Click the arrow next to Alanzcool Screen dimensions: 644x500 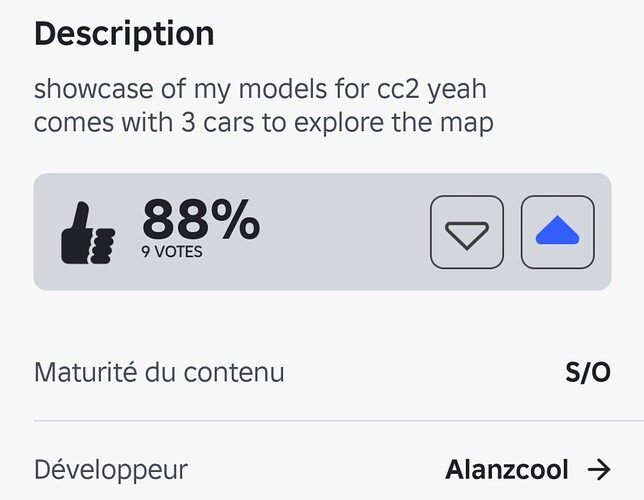(598, 469)
